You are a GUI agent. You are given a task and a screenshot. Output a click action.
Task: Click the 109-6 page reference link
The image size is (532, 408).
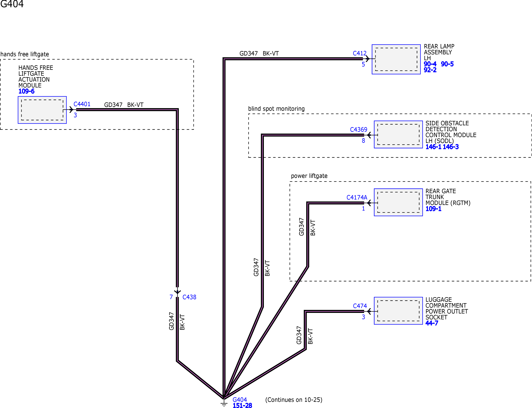click(x=27, y=91)
